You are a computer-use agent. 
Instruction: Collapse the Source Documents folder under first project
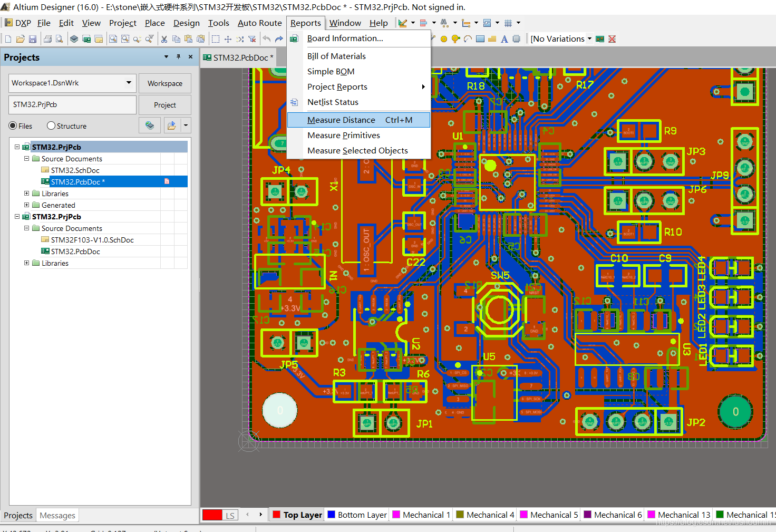coord(26,159)
